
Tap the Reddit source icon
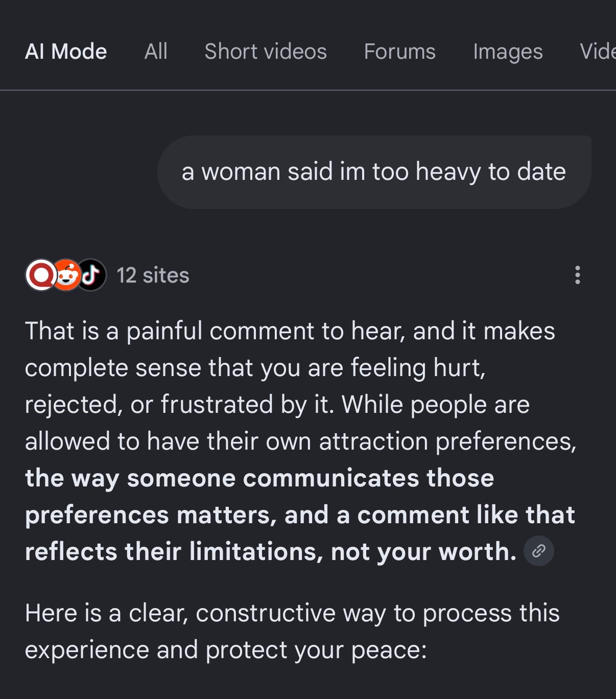(x=66, y=275)
